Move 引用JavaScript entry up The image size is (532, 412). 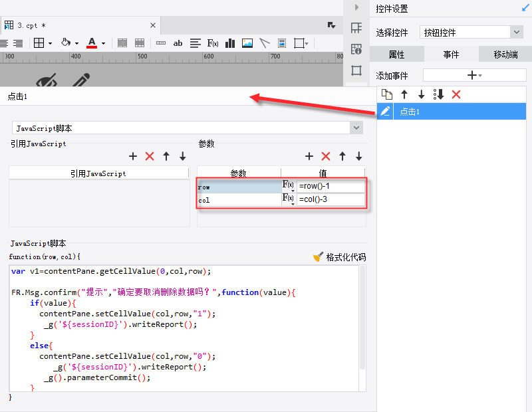pyautogui.click(x=166, y=156)
